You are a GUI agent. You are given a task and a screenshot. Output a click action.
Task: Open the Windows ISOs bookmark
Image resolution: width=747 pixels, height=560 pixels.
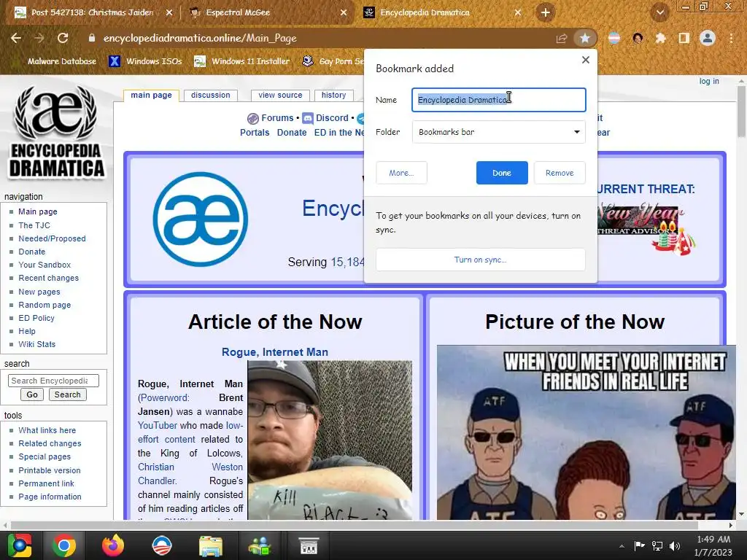pyautogui.click(x=146, y=61)
